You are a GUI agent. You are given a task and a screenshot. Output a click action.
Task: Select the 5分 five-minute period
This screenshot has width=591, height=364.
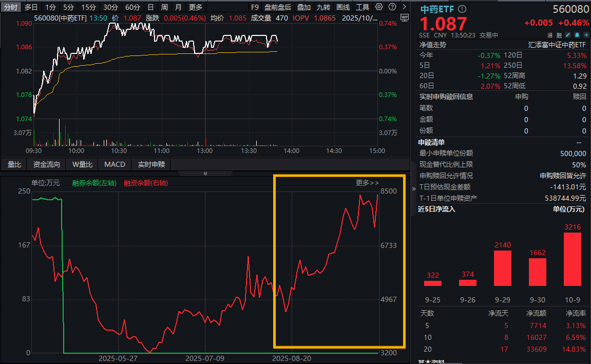69,7
